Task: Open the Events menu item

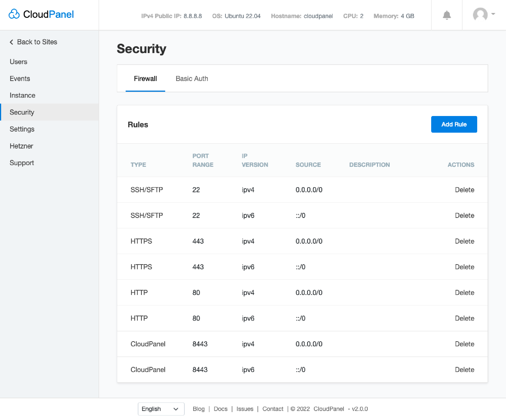Action: point(20,78)
